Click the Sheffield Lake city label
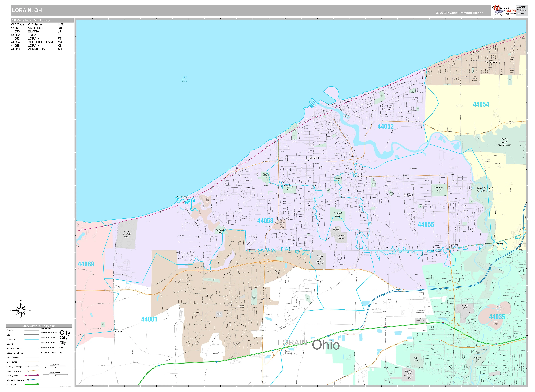Viewport: 535px width, 392px height. pos(491,62)
